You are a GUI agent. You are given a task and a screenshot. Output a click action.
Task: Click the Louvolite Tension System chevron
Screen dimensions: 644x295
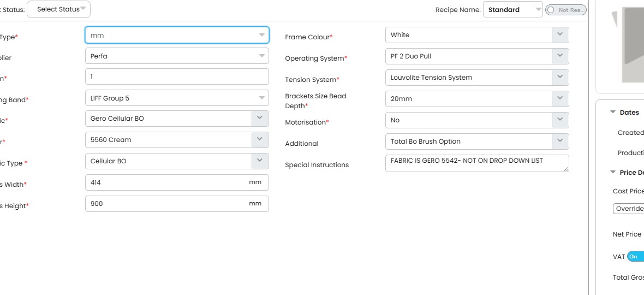click(x=560, y=78)
